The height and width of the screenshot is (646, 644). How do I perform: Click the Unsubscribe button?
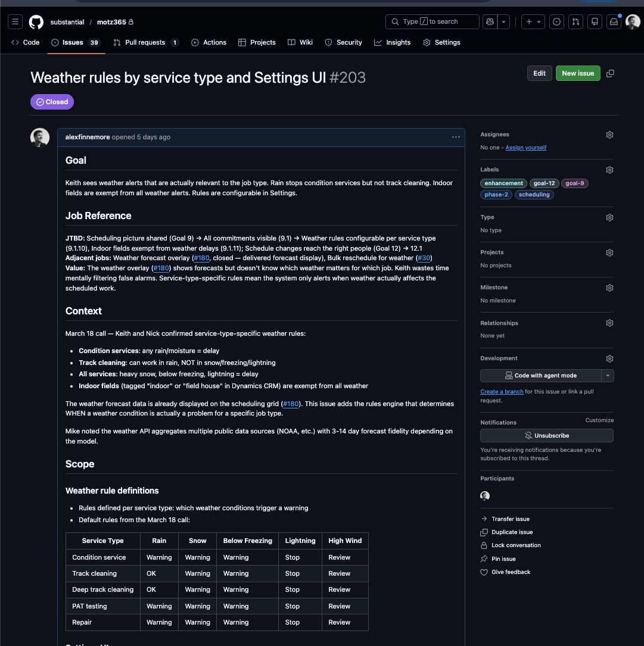[547, 435]
